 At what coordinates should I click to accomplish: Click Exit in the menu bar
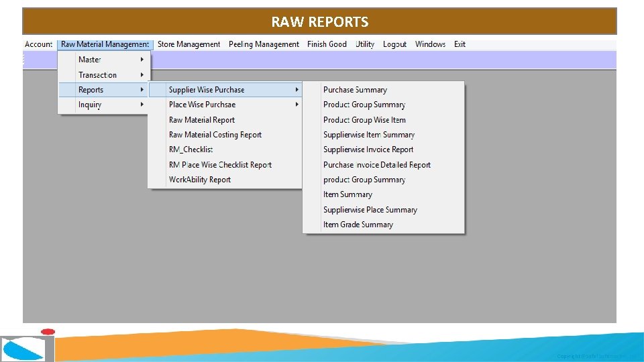click(x=460, y=44)
